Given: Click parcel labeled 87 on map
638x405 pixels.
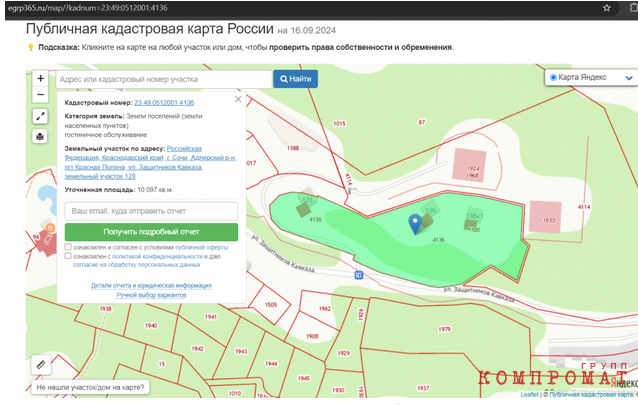Looking at the screenshot, I should 422,122.
